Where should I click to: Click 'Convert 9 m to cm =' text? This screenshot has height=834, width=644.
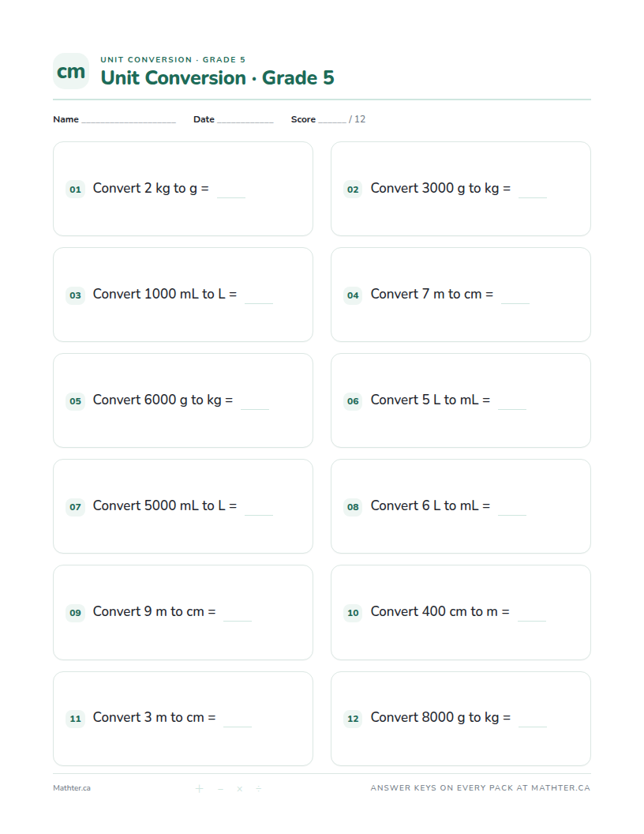click(154, 611)
